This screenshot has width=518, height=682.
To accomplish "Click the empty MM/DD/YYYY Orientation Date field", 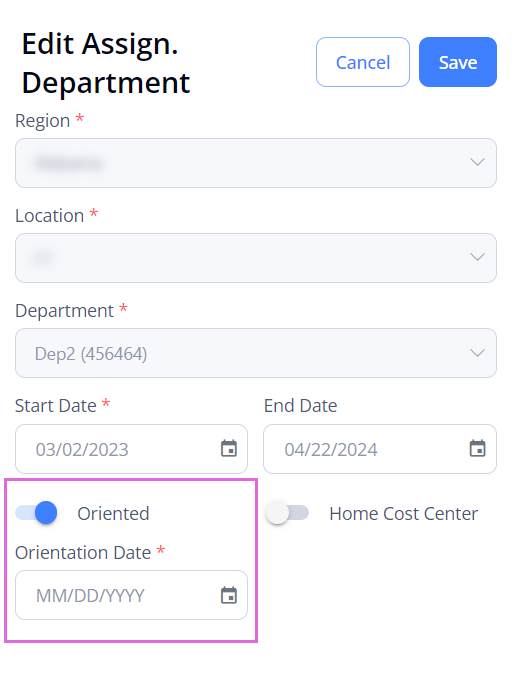I will pyautogui.click(x=131, y=595).
